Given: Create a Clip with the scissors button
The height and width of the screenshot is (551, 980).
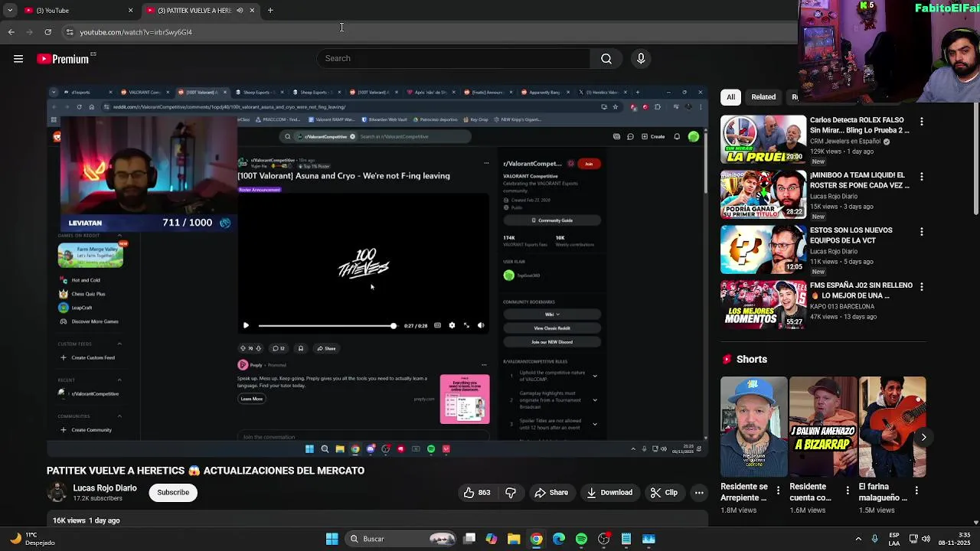Looking at the screenshot, I should click(x=664, y=493).
